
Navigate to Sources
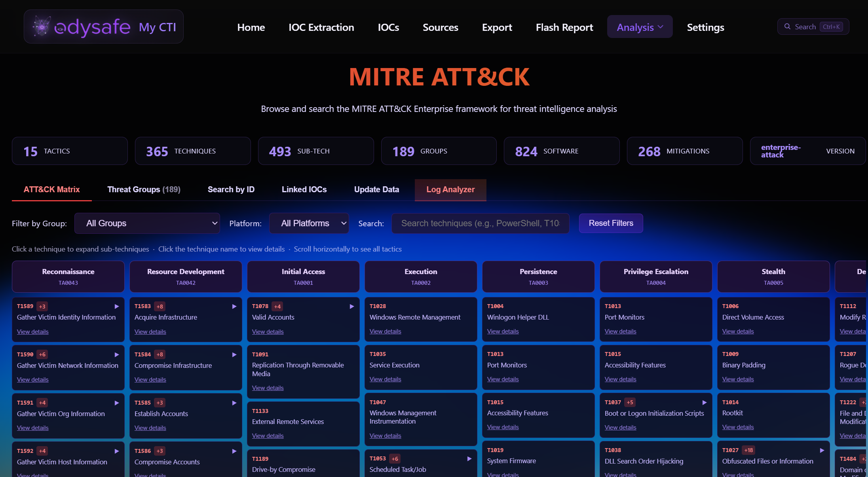(440, 27)
